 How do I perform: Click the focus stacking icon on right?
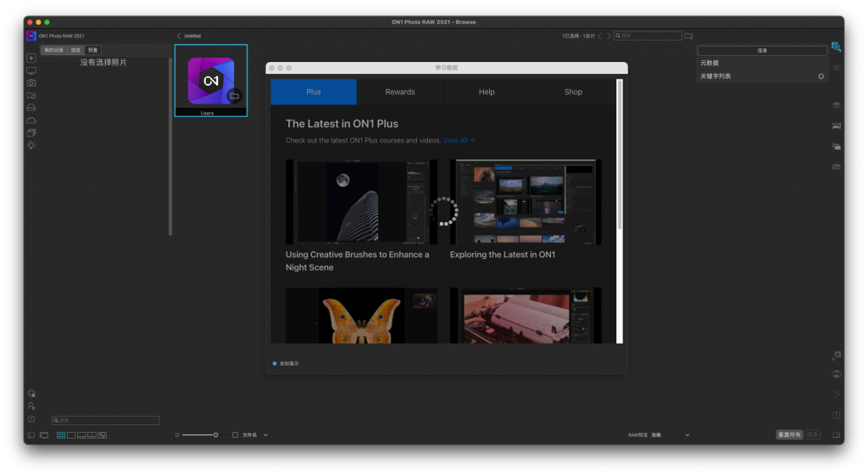pyautogui.click(x=836, y=167)
